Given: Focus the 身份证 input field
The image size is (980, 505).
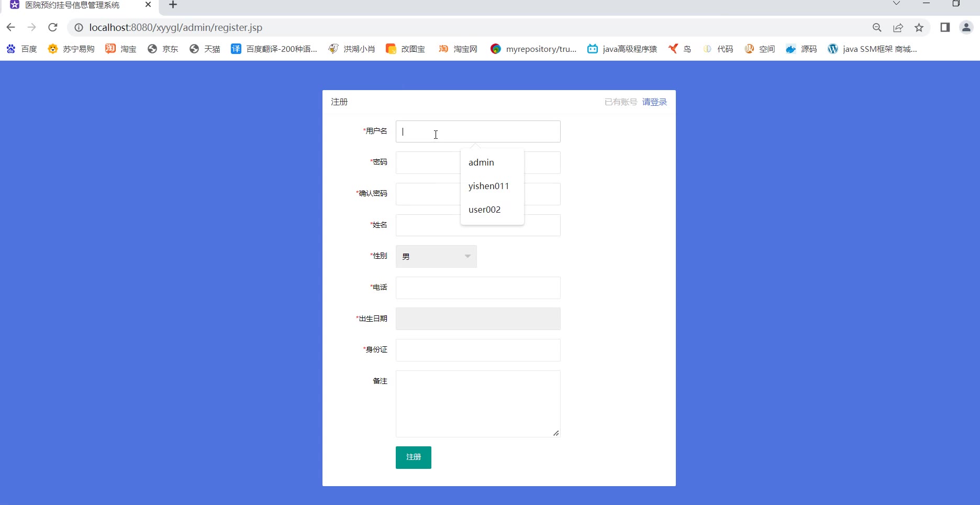Looking at the screenshot, I should click(478, 350).
